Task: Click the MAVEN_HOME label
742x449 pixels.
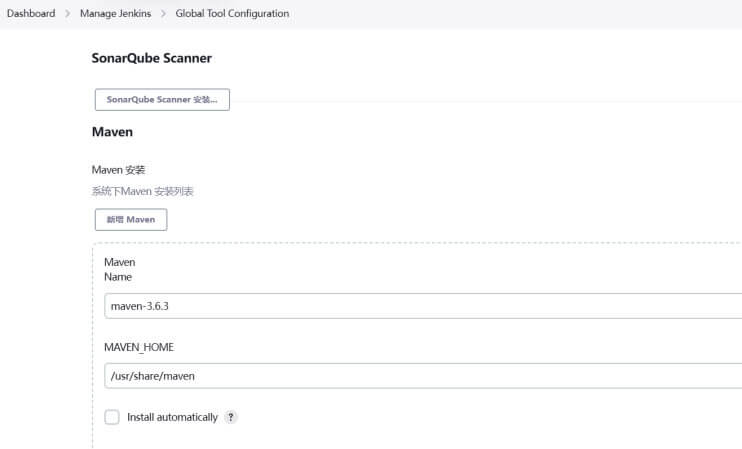Action: pos(139,347)
